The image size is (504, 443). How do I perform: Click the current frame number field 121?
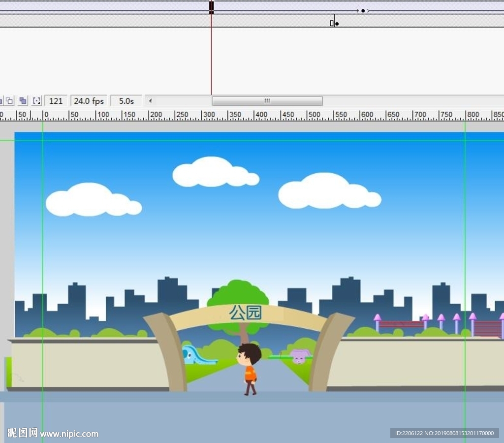tap(56, 101)
